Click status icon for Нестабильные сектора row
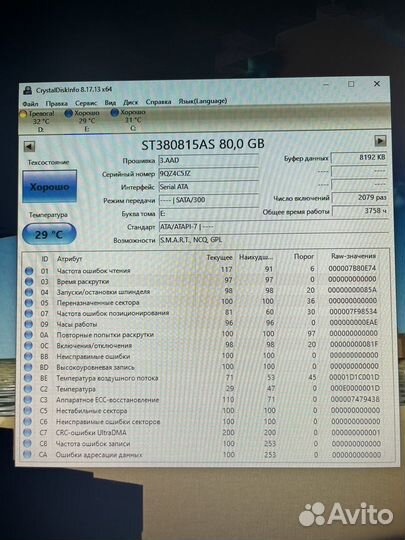The height and width of the screenshot is (540, 405). pos(28,411)
